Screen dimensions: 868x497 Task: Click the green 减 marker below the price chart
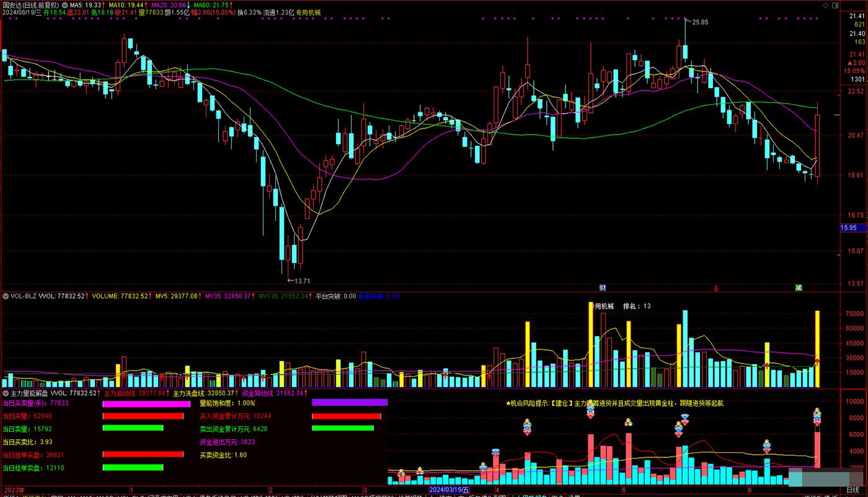pos(799,288)
